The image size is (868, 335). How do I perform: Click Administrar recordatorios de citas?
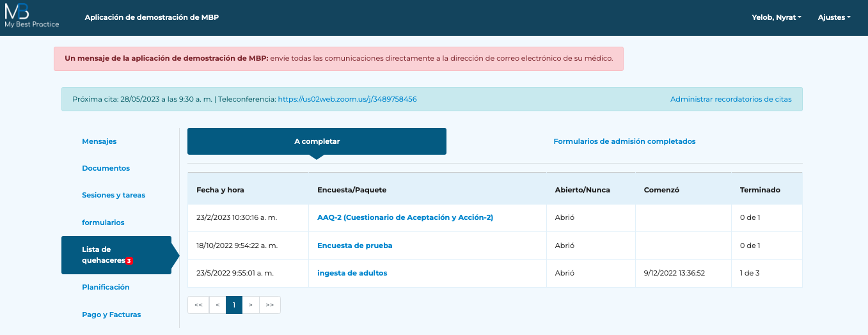(730, 99)
